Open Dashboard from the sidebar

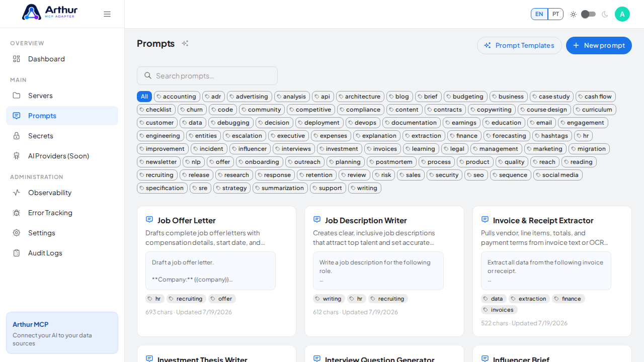click(62, 59)
